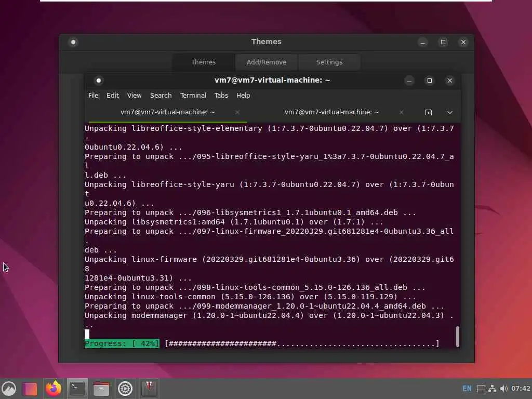This screenshot has height=399, width=532.
Task: Select the Themes tab in Themes window
Action: pyautogui.click(x=203, y=62)
